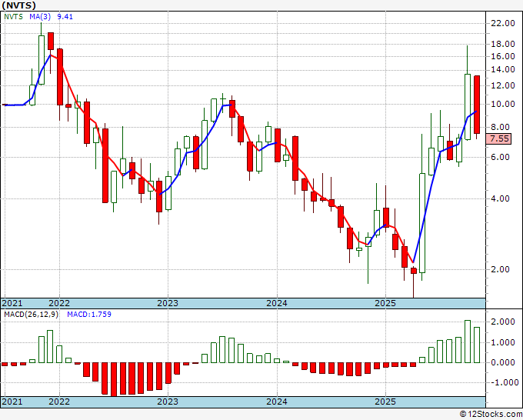Screen dimensions: 523x420
Task: Select the 9.41 moving average value
Action: [65, 17]
